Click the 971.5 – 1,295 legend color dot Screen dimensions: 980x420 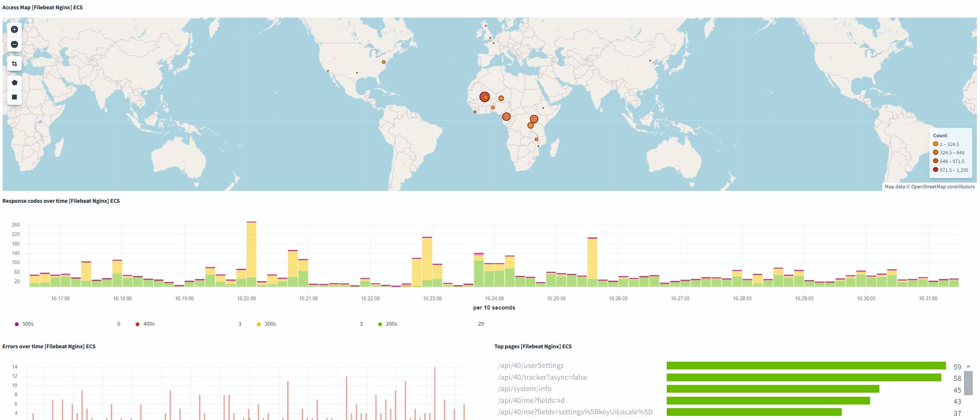[936, 170]
